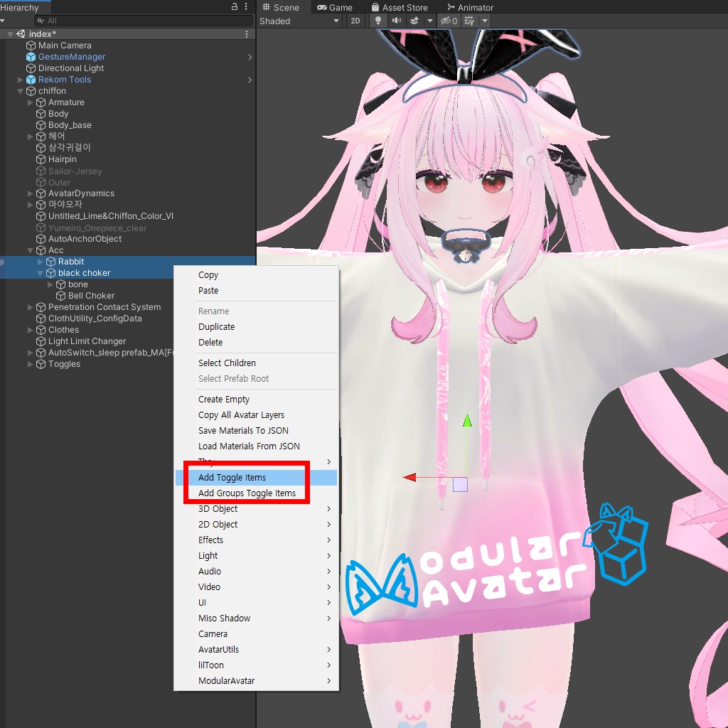Open the Shaded draw mode dropdown
Screen dimensions: 728x728
(299, 21)
